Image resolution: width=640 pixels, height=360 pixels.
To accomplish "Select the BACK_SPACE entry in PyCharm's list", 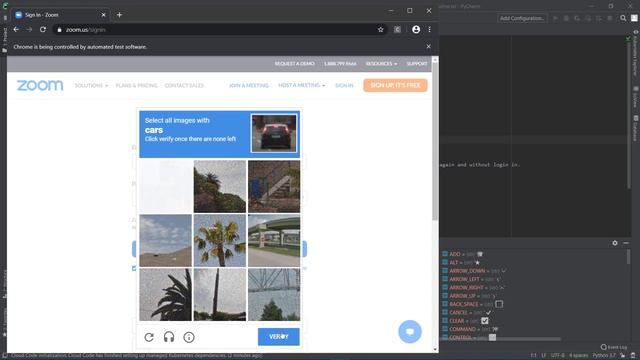I will click(473, 304).
